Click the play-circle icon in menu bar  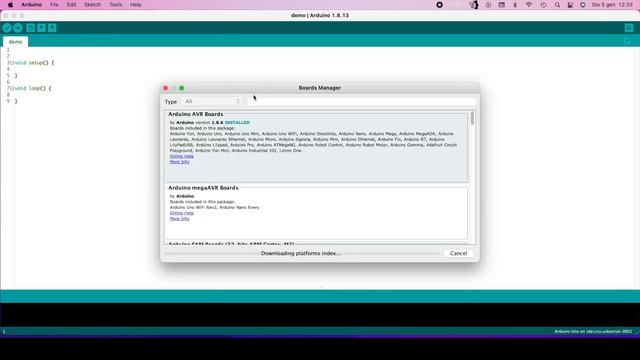(x=488, y=5)
